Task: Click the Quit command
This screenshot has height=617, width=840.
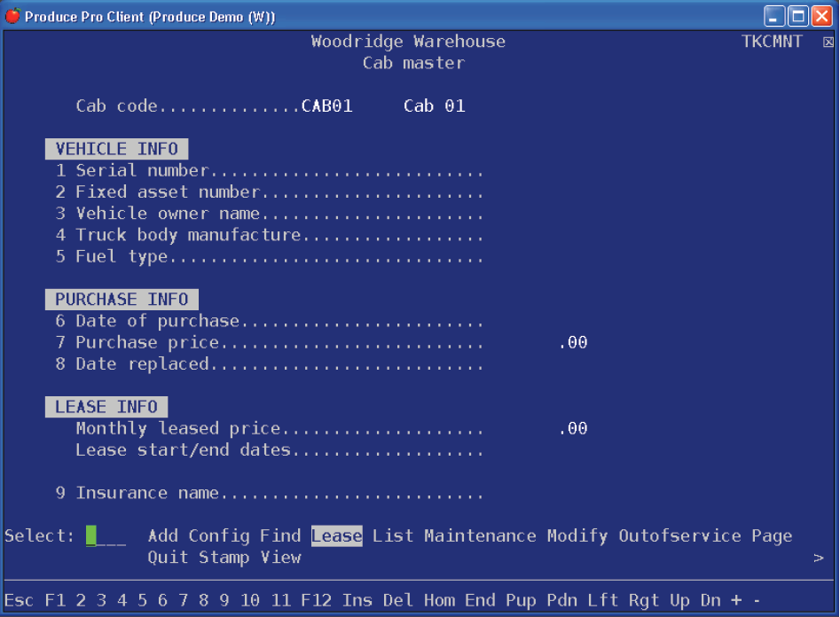Action: coord(168,558)
